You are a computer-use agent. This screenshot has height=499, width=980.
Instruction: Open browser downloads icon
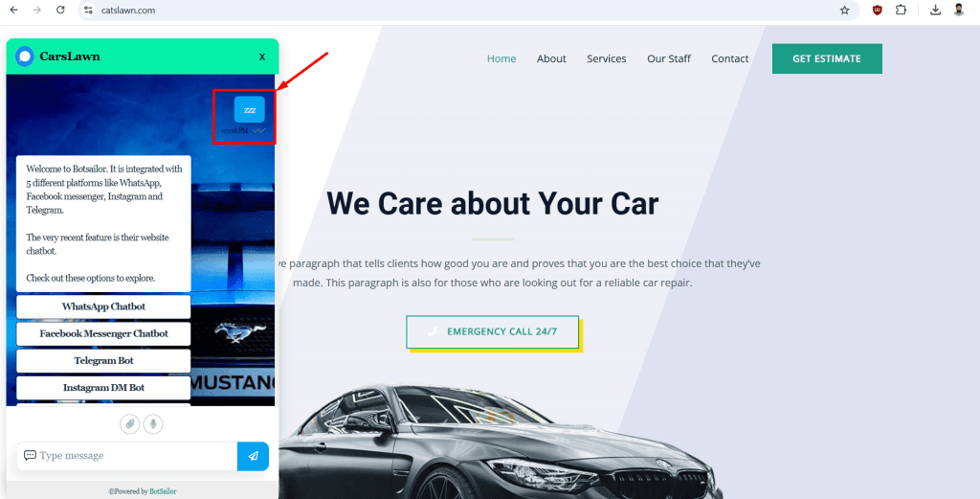(x=935, y=10)
